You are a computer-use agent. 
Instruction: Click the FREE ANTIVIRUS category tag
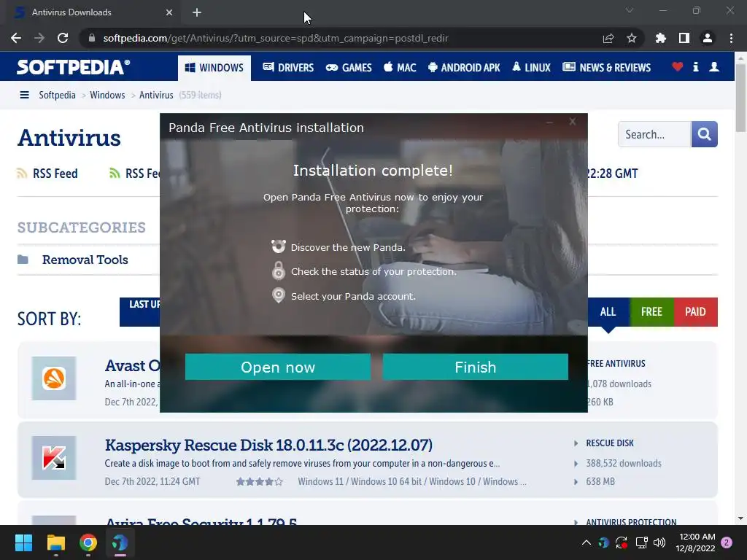click(x=616, y=363)
